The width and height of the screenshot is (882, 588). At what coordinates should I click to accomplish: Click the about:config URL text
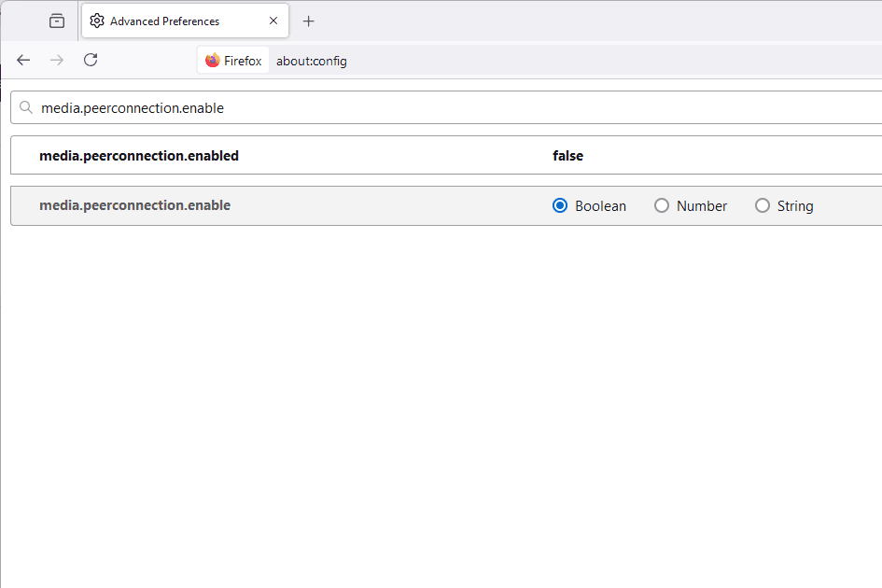[312, 61]
